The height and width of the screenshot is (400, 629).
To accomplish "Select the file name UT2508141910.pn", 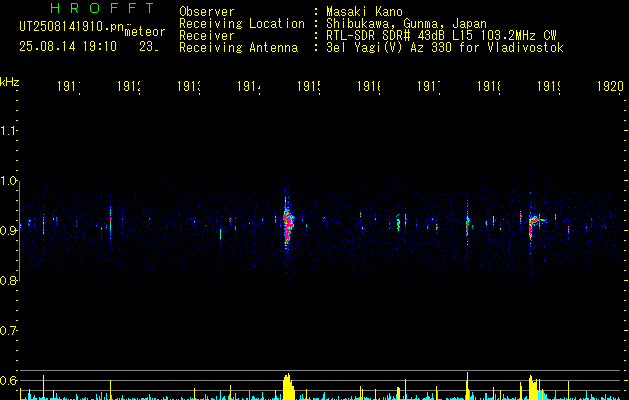I will 72,27.
